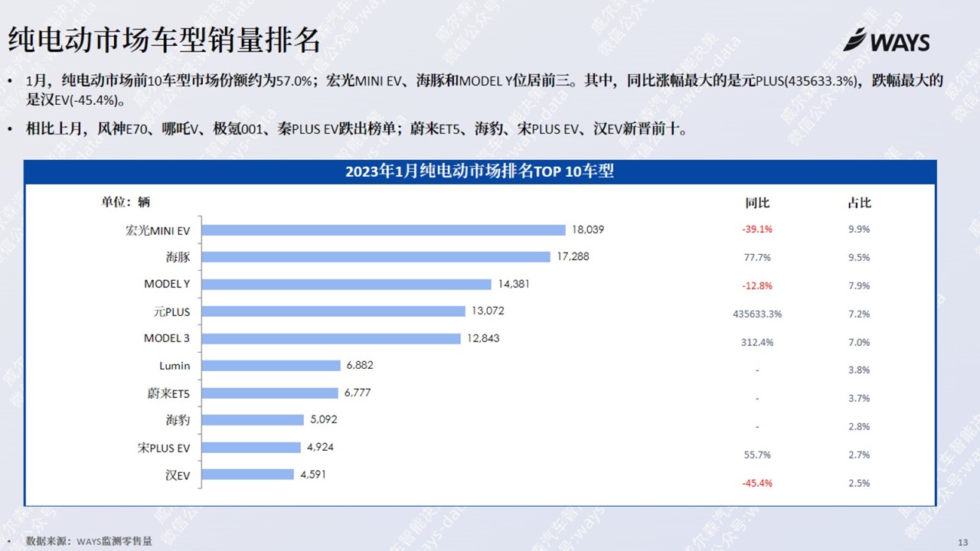Click the value 6,882
The image size is (980, 551).
tap(360, 365)
